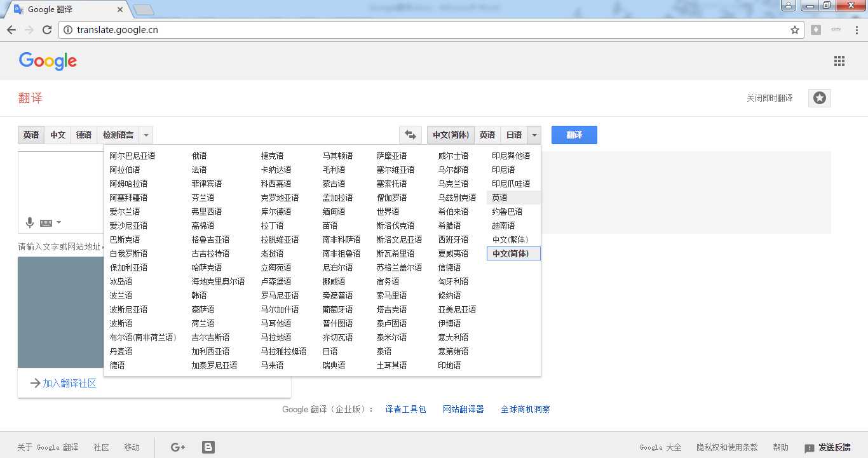Image resolution: width=868 pixels, height=458 pixels.
Task: Click the Google+ icon in footer
Action: [x=178, y=447]
